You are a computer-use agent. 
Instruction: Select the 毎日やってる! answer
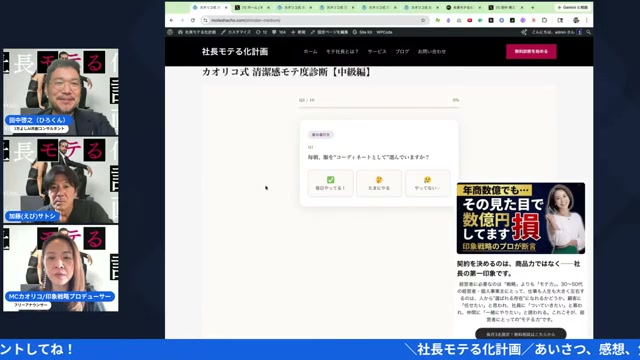pyautogui.click(x=331, y=183)
